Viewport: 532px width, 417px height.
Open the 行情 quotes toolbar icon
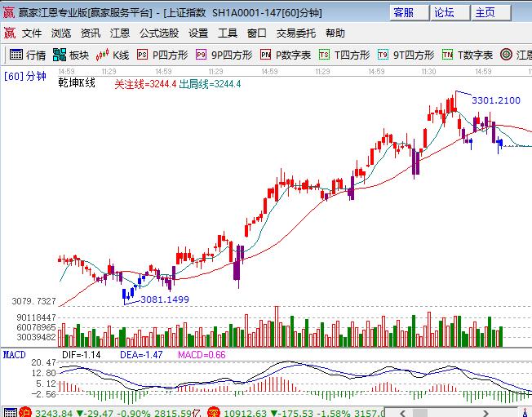point(27,55)
